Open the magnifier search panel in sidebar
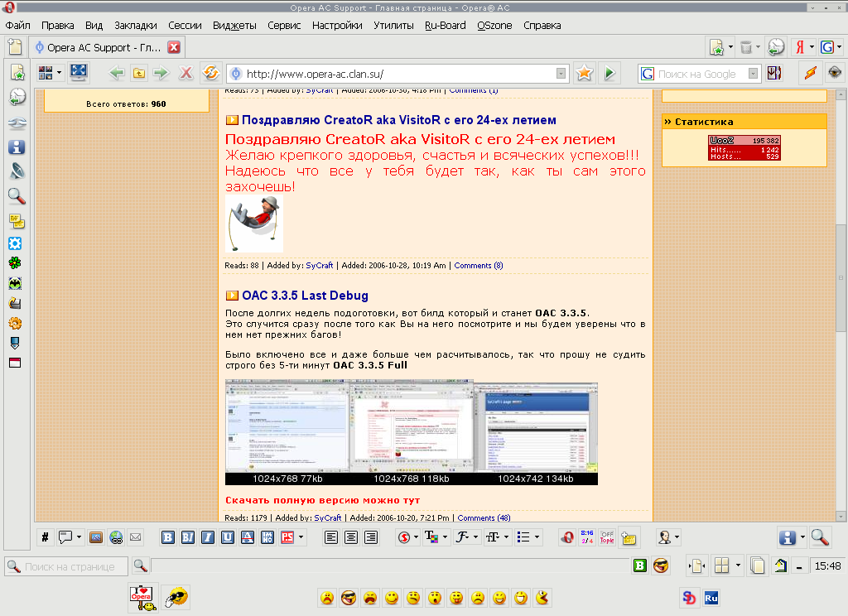The height and width of the screenshot is (616, 848). [x=17, y=195]
